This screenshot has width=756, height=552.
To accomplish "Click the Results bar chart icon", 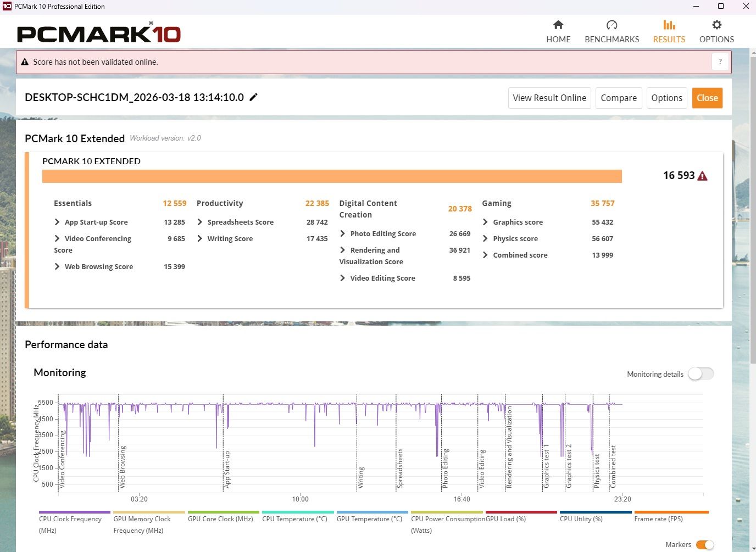I will (669, 25).
